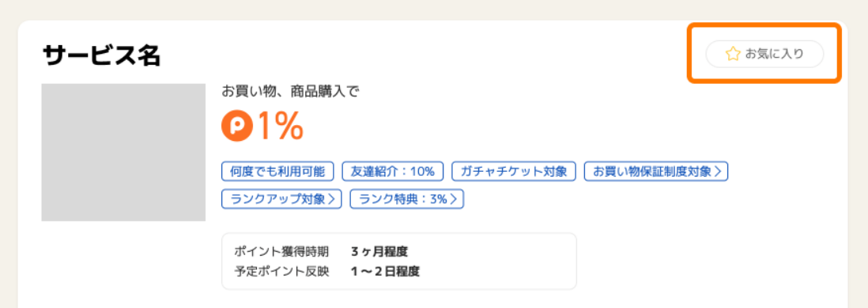Open the ランク特典：3% link tag
This screenshot has width=868, height=308.
click(407, 200)
